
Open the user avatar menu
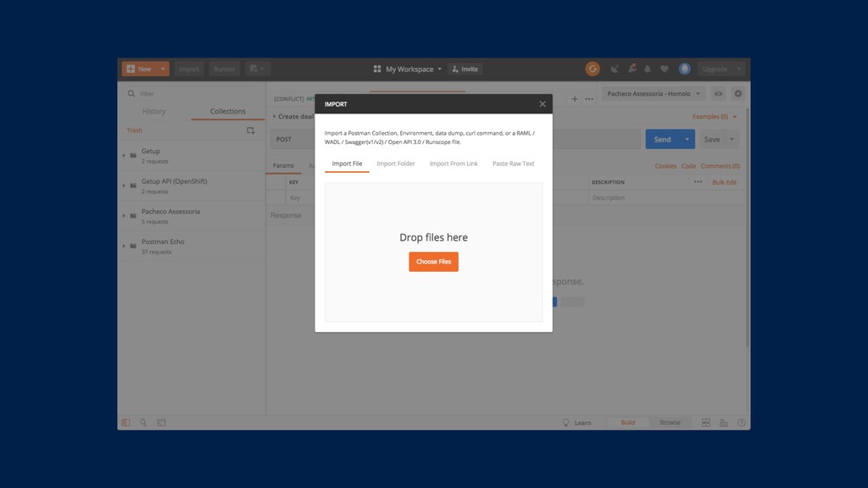(685, 69)
